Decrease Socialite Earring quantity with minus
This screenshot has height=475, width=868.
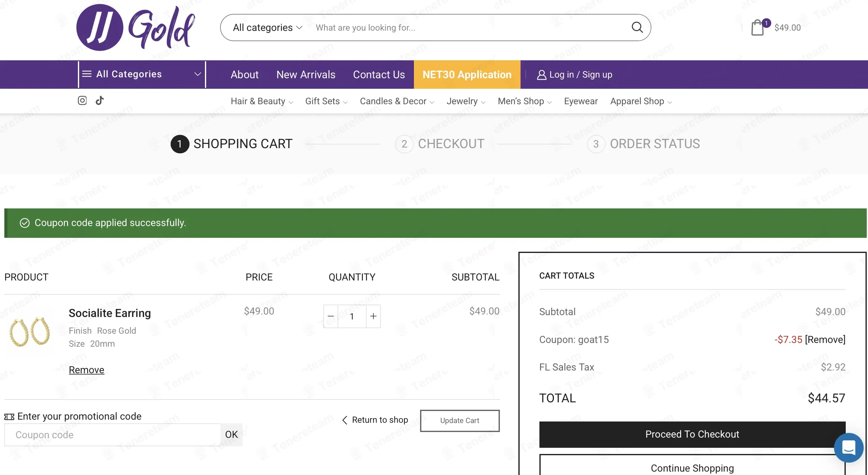[x=330, y=316]
